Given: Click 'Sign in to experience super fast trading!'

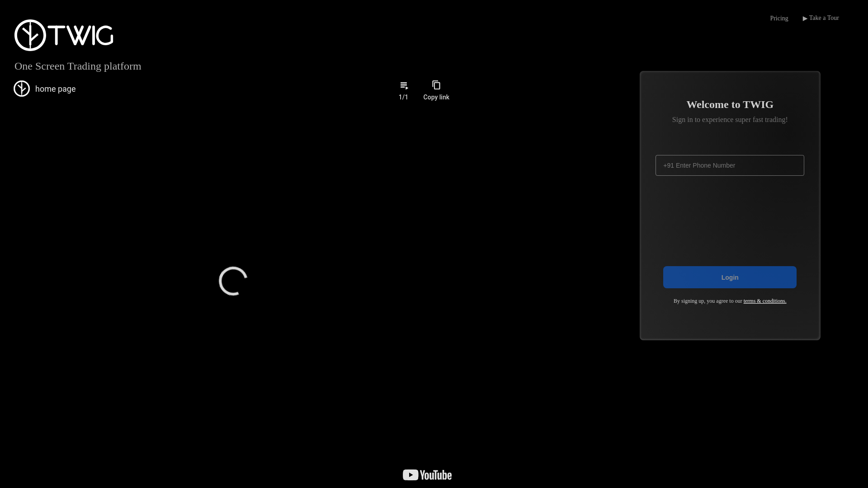Looking at the screenshot, I should tap(730, 120).
